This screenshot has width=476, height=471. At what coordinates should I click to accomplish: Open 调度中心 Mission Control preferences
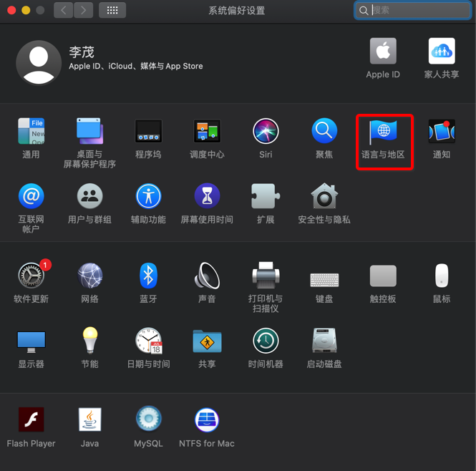coord(207,131)
